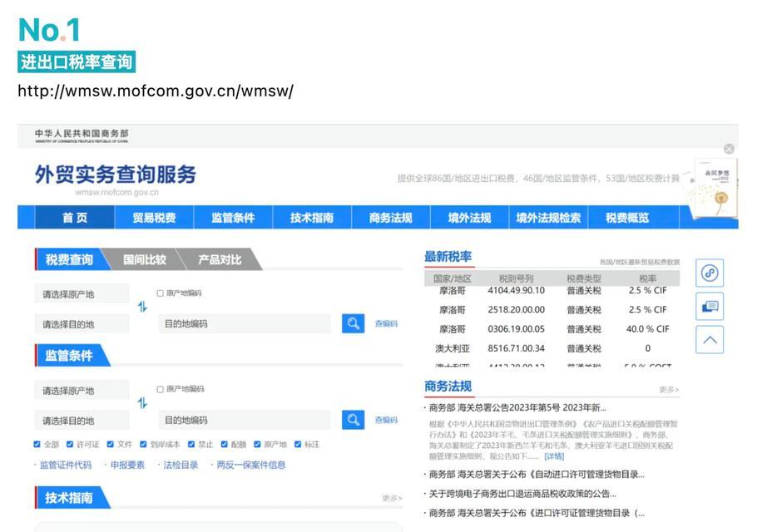Open news 海关总署公告2023年第5号
Image resolution: width=772 pixels, height=532 pixels.
coord(517,407)
